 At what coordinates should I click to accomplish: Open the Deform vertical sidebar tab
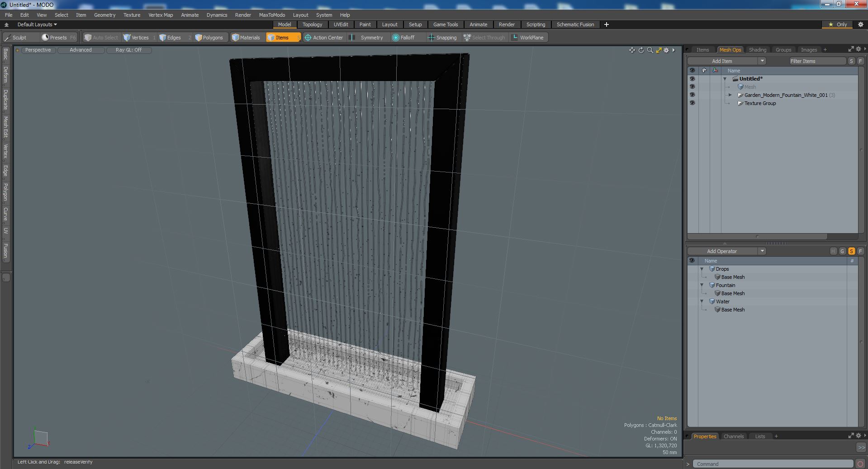pos(5,75)
